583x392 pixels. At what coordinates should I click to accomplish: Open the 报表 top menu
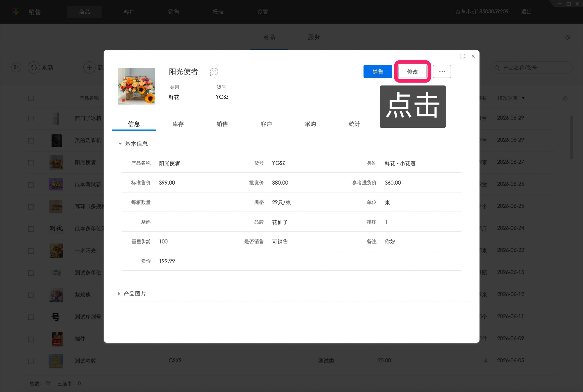click(x=218, y=12)
